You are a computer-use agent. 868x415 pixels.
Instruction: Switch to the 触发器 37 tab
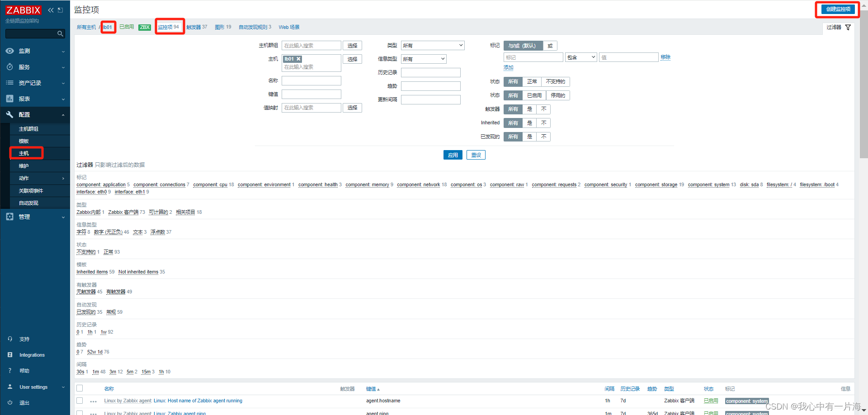[x=197, y=27]
